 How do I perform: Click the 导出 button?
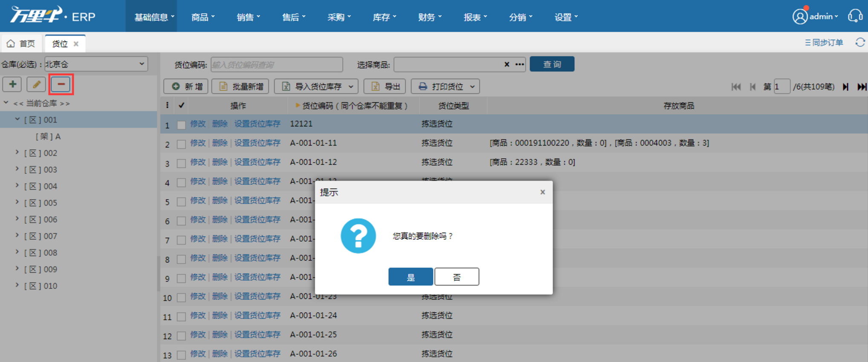coord(385,86)
